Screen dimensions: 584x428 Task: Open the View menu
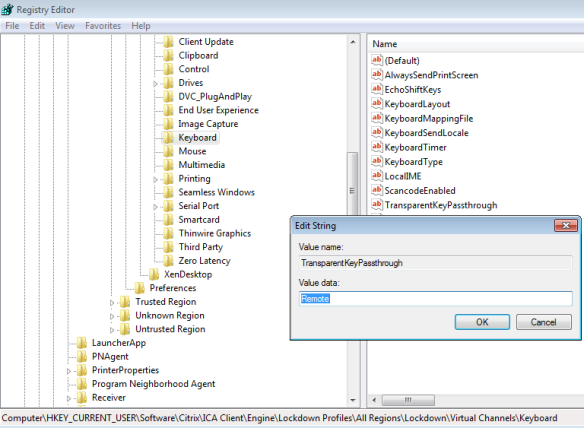click(65, 26)
